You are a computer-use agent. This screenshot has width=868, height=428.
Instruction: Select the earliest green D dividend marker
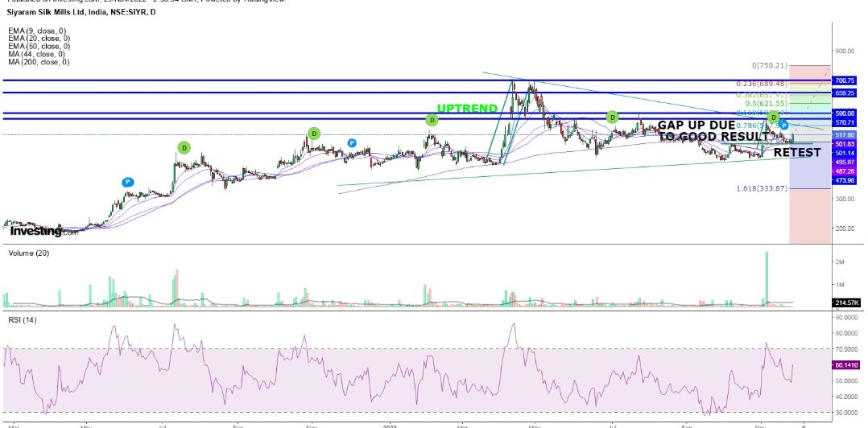[x=184, y=147]
